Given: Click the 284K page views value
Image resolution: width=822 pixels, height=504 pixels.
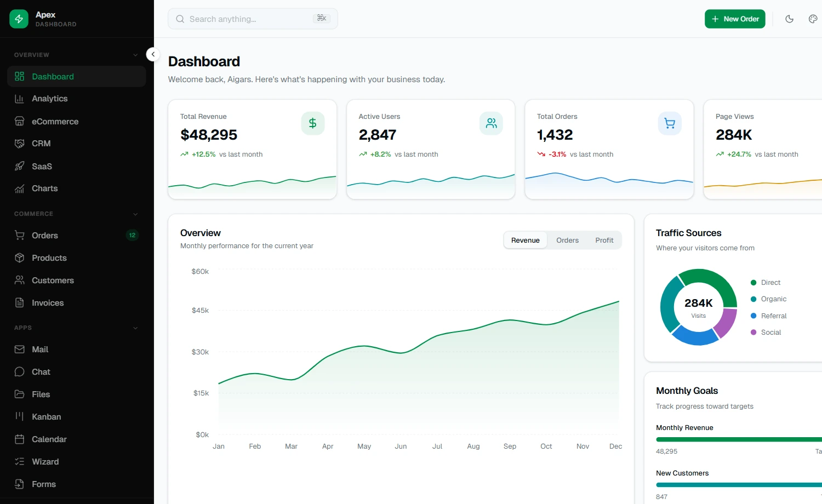Looking at the screenshot, I should click(734, 135).
